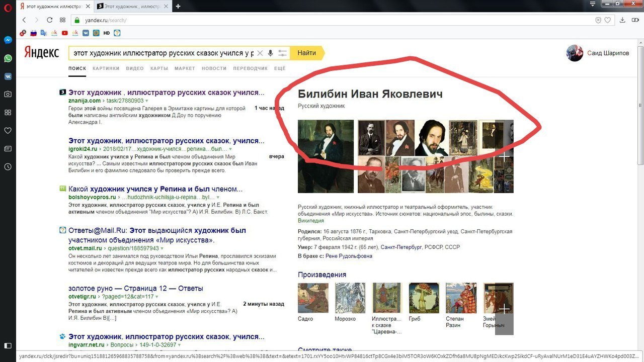Open the 'золотое руно — Страница 12' result
The width and height of the screenshot is (644, 362).
[x=136, y=289]
